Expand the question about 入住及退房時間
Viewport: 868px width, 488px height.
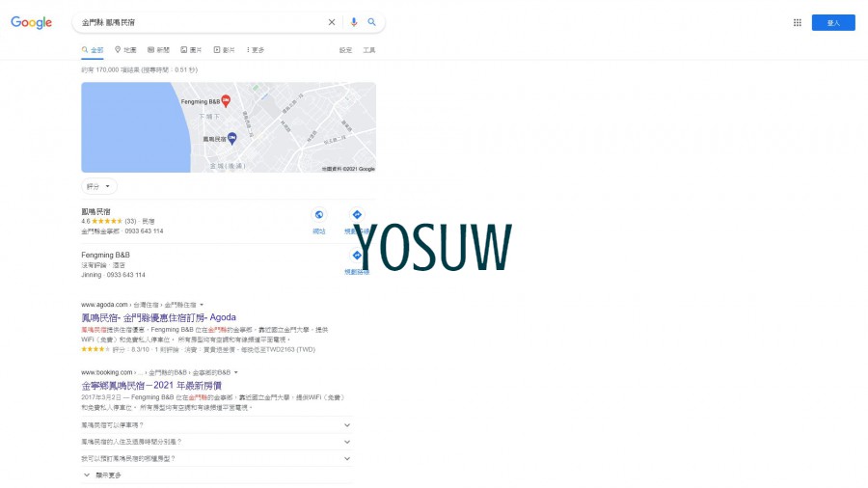coord(347,442)
